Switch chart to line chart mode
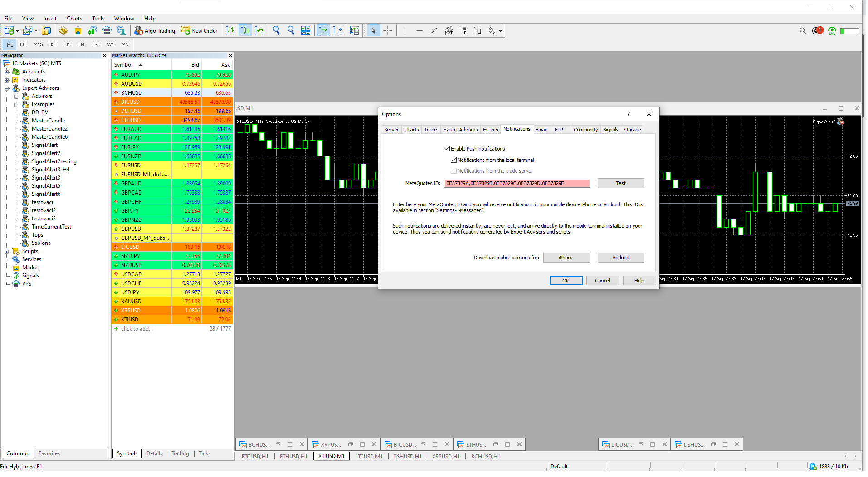This screenshot has width=868, height=477. tap(260, 30)
